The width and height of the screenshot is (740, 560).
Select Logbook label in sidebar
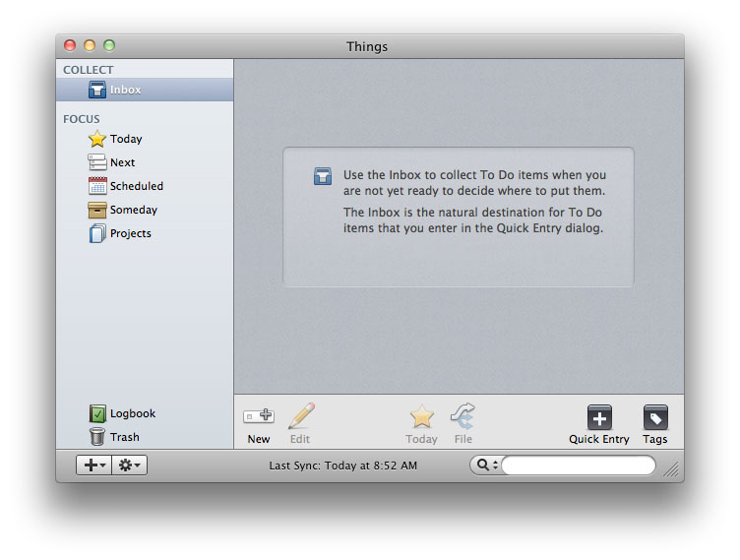tap(133, 413)
